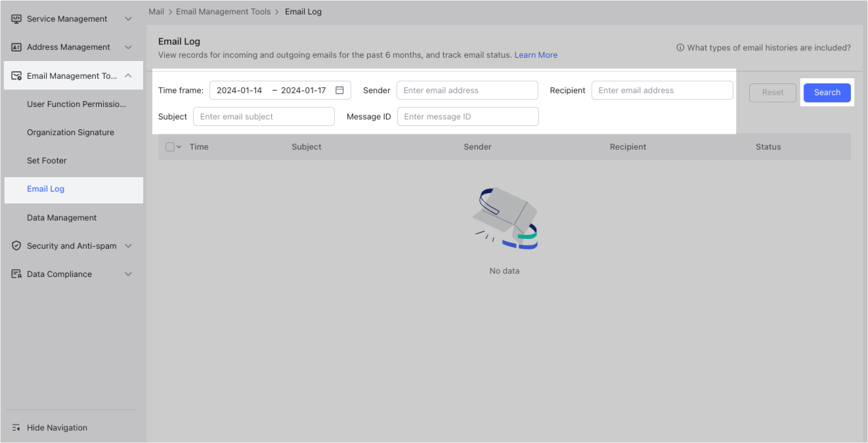This screenshot has height=443, width=868.
Task: Click the Security and Anti-spam shield icon
Action: tap(16, 246)
